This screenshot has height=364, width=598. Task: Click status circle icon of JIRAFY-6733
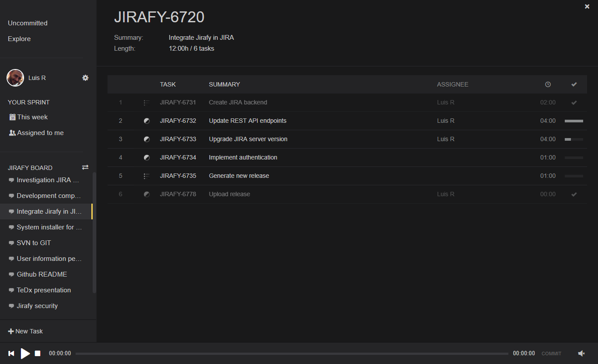tap(146, 139)
